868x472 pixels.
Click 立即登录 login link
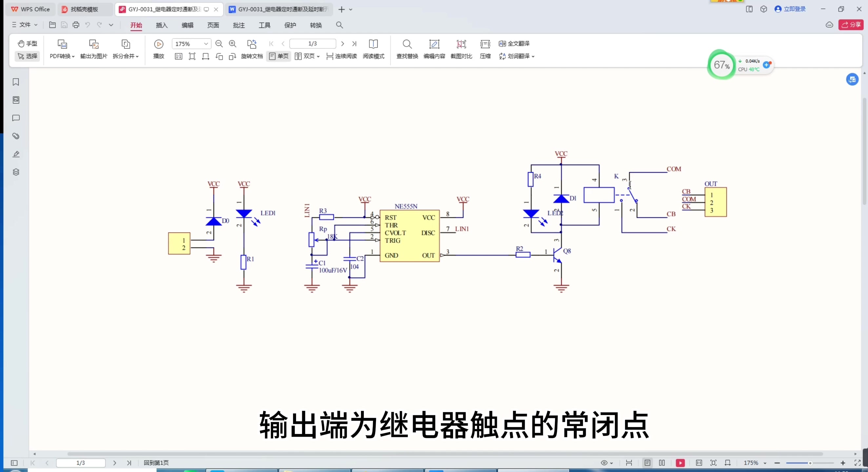[x=790, y=9]
